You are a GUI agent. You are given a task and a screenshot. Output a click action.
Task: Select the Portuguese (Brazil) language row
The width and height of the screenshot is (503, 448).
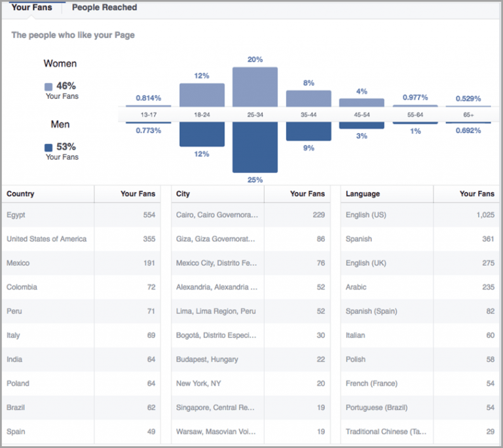[x=419, y=407]
